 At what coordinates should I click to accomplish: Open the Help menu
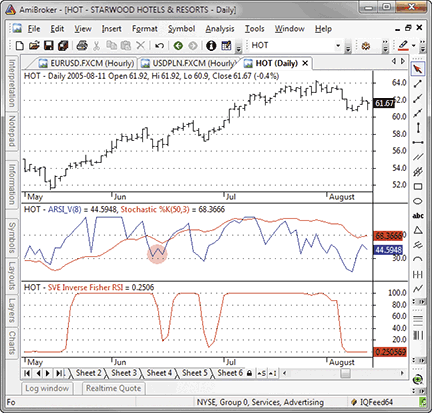(x=323, y=29)
